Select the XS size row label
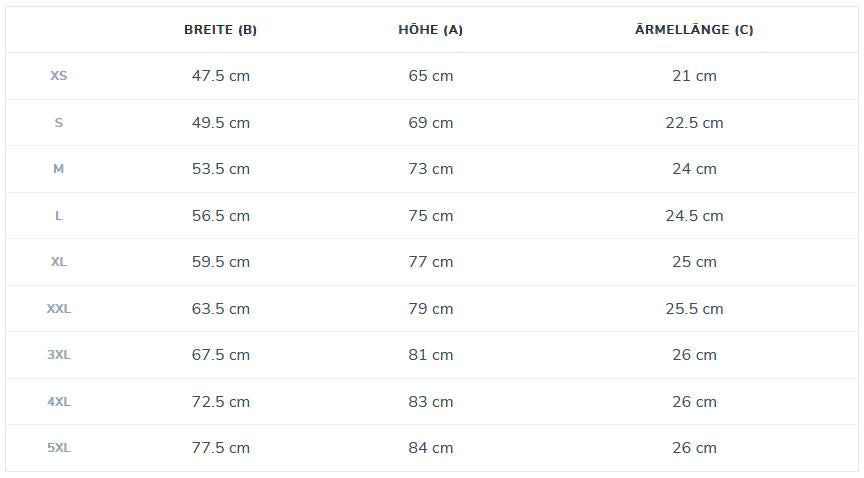This screenshot has width=864, height=478. click(x=59, y=76)
